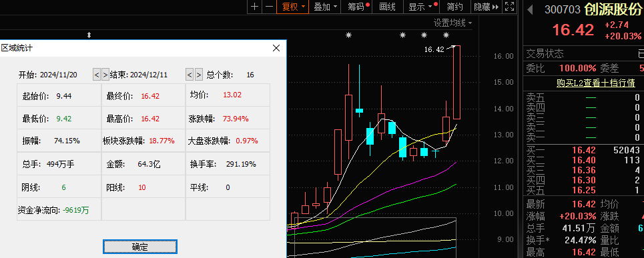Click the left arrow beside stock code 300703
The width and height of the screenshot is (644, 258).
pos(530,9)
